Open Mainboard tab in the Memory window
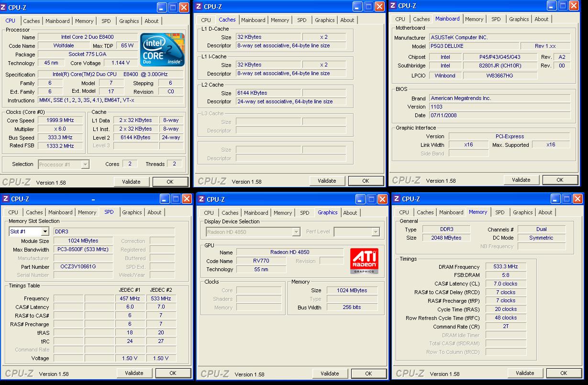The height and width of the screenshot is (385, 588). coord(451,212)
